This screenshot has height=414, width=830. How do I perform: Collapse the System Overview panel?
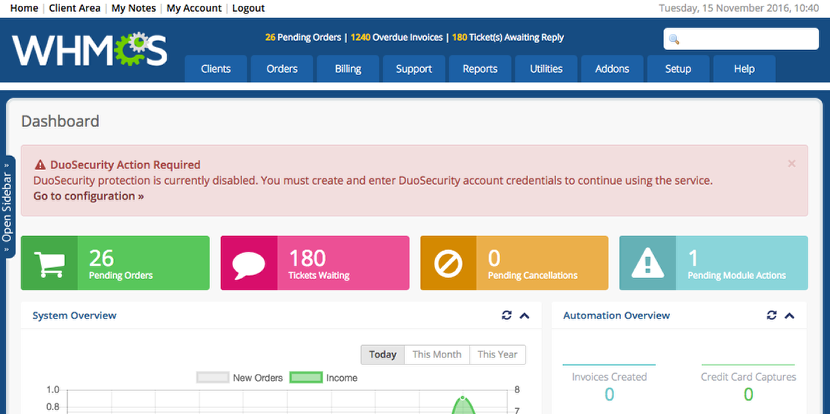525,316
